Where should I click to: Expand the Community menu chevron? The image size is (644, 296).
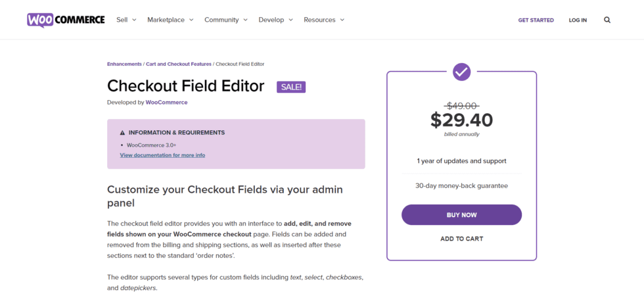point(245,20)
